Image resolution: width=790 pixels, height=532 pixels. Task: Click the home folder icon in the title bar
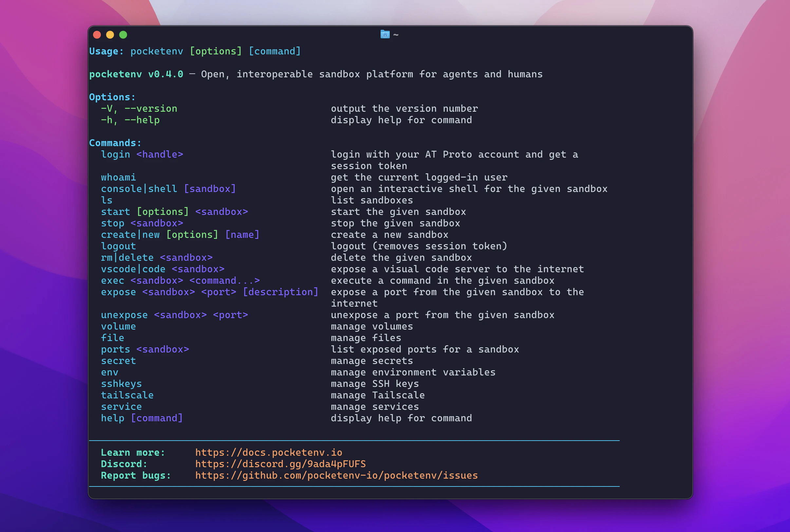385,35
